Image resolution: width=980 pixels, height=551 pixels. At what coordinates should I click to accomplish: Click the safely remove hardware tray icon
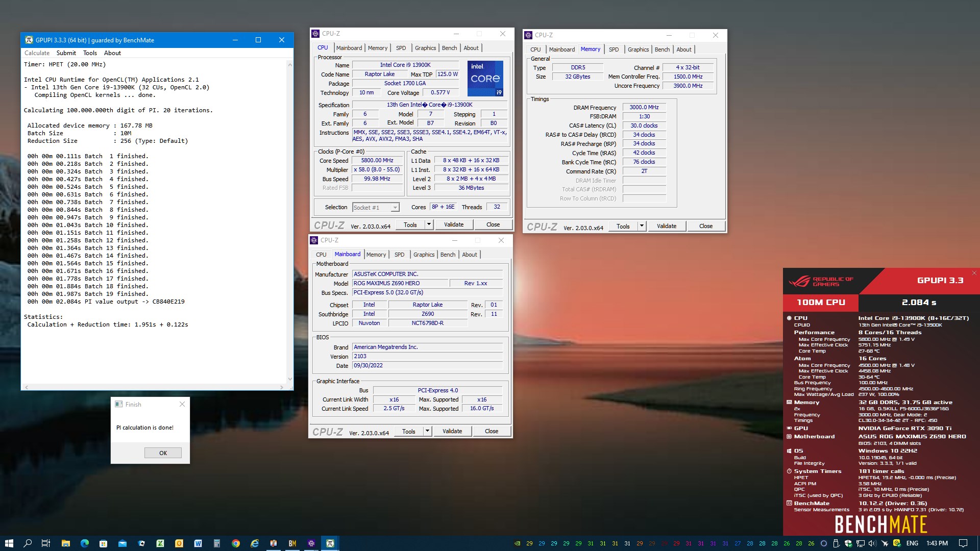tap(836, 543)
